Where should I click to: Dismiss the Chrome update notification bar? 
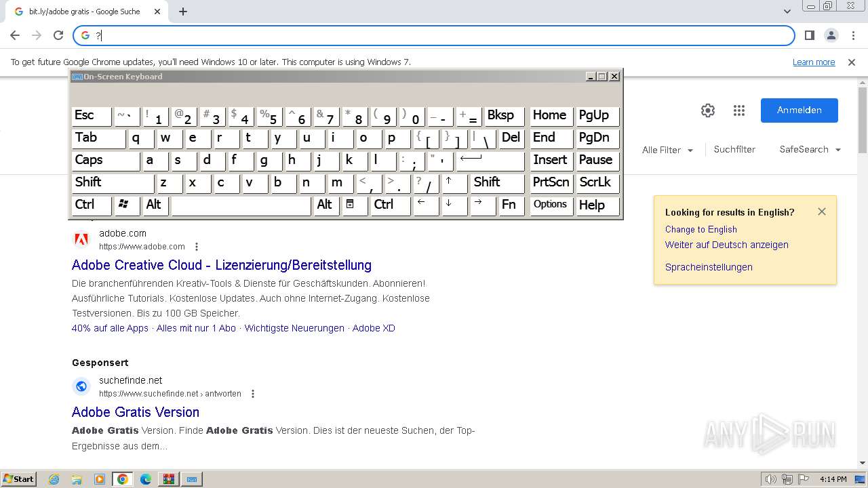coord(852,62)
